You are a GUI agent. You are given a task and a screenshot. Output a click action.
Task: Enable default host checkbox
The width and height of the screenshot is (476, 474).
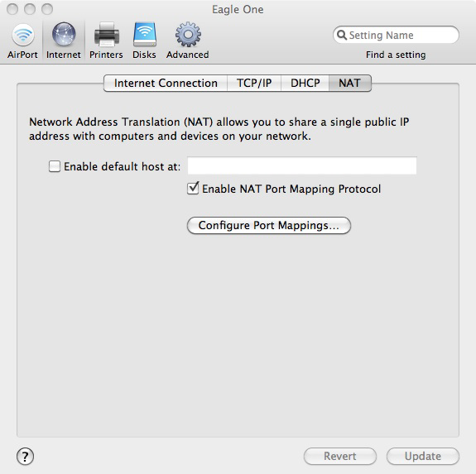pyautogui.click(x=55, y=166)
